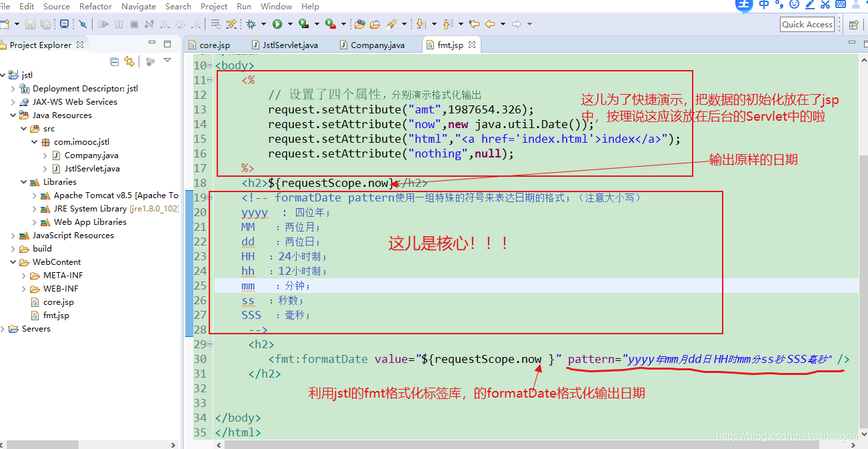The width and height of the screenshot is (868, 449).
Task: Switch to the core.jsp editor tab
Action: point(209,45)
